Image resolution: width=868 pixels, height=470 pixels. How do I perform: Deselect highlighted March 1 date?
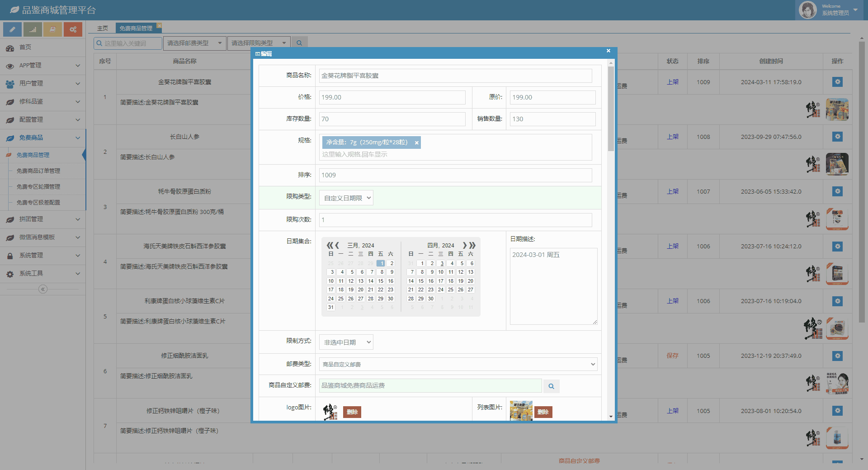pos(381,263)
